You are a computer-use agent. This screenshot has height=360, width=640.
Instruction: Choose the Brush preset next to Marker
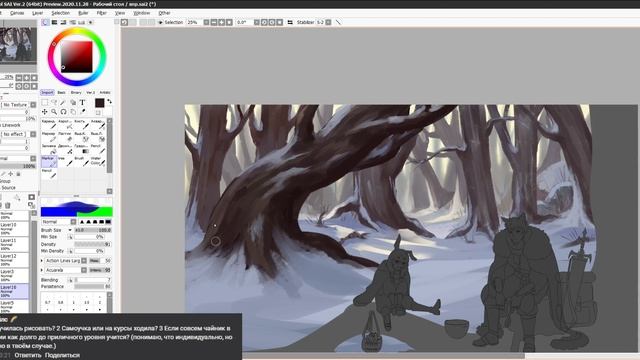pos(82,161)
